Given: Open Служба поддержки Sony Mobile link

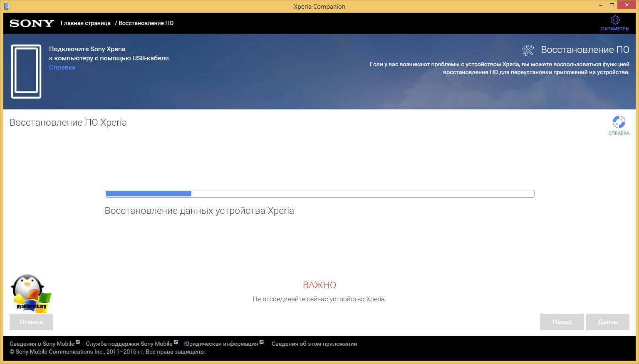Looking at the screenshot, I should point(129,344).
